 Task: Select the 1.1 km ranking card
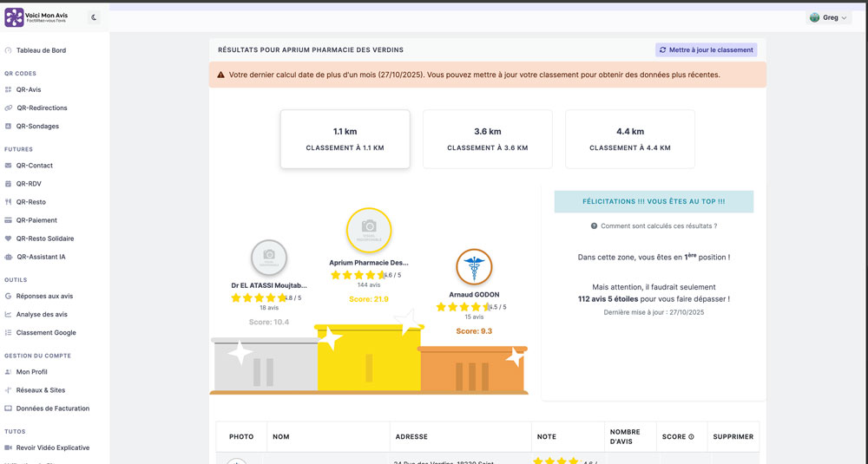(x=345, y=139)
